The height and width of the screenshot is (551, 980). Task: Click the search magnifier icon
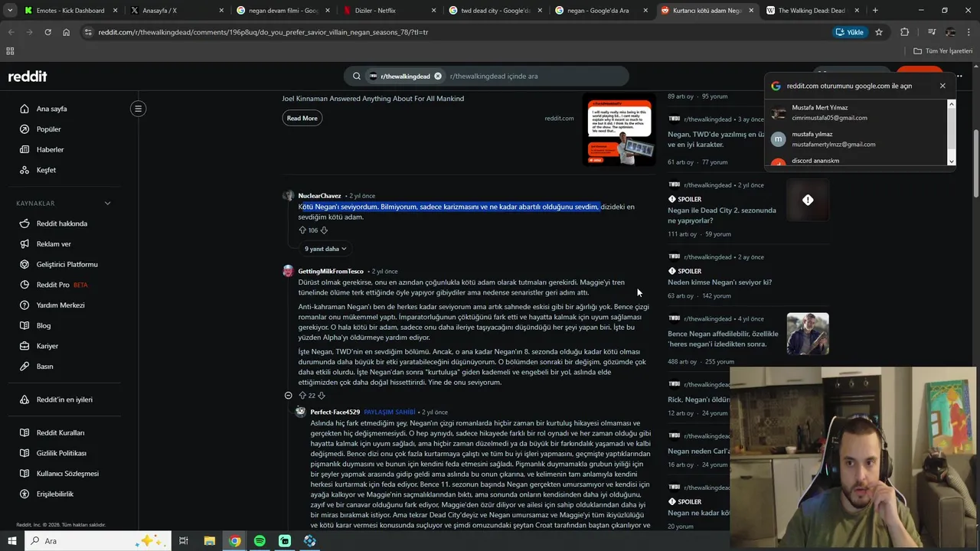point(357,77)
